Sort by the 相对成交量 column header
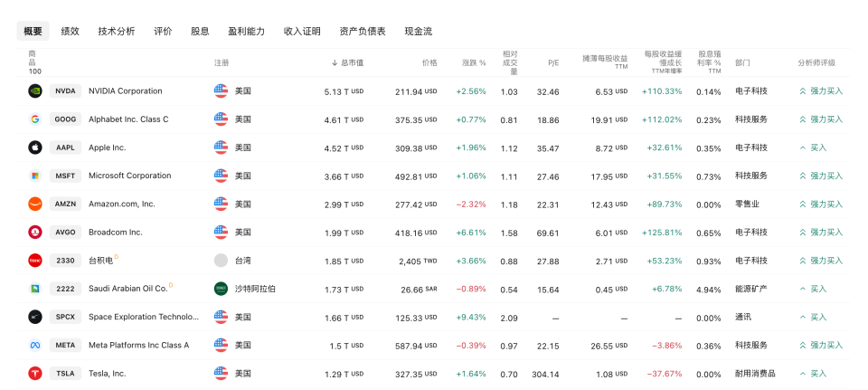Image resolution: width=868 pixels, height=390 pixels. (x=510, y=62)
